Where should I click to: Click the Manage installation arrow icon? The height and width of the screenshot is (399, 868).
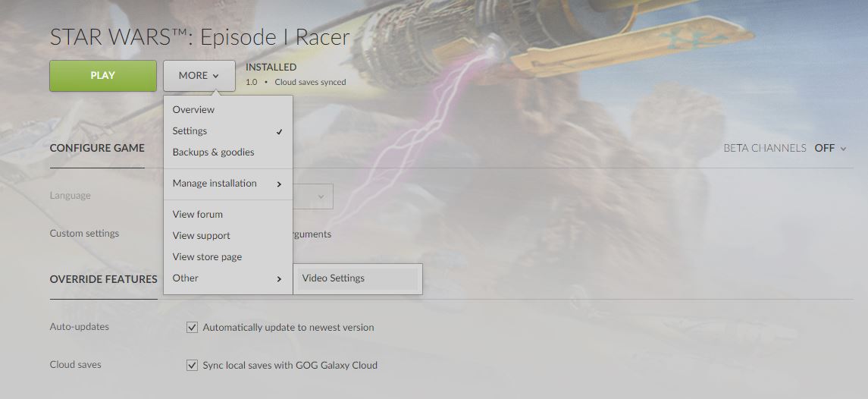pos(279,184)
